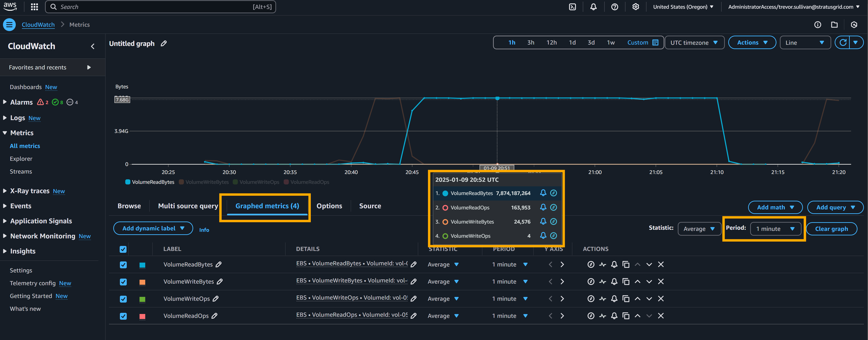868x340 pixels.
Task: Toggle VolumeWriteBytes series in graph legend
Action: click(203, 182)
